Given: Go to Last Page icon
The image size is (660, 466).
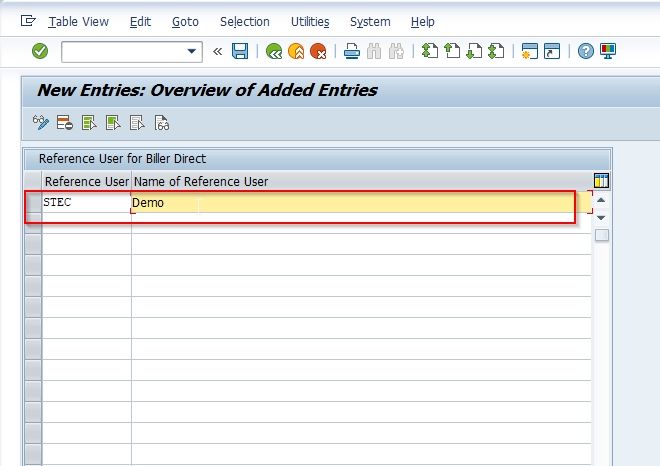Looking at the screenshot, I should pyautogui.click(x=496, y=51).
